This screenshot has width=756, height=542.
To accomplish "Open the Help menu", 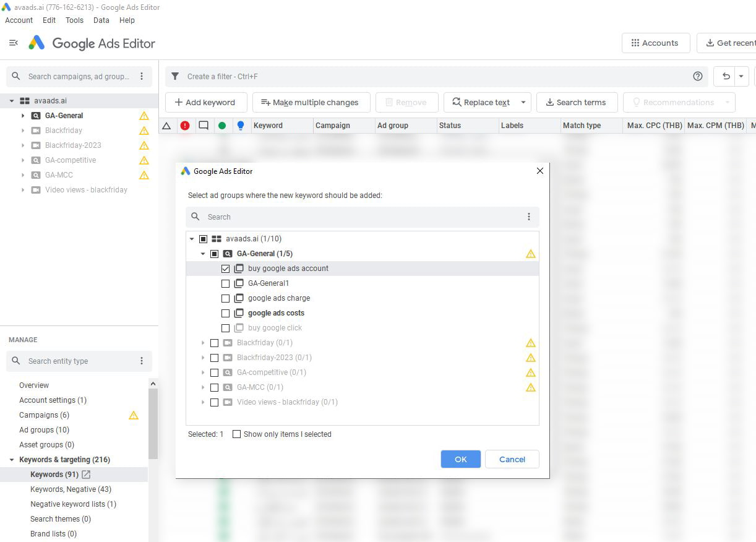I will (127, 20).
